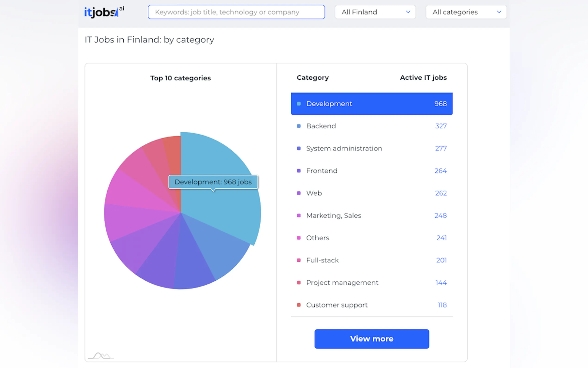The width and height of the screenshot is (588, 368).
Task: Open the Web category row
Action: tap(372, 193)
